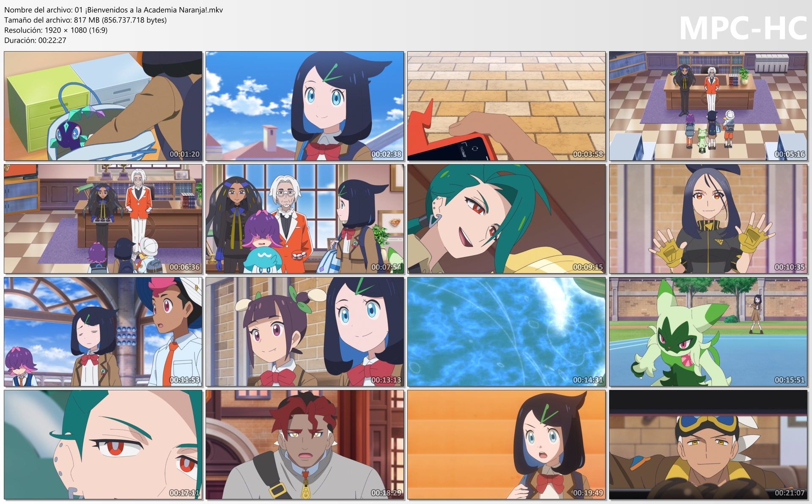Image resolution: width=812 pixels, height=504 pixels.
Task: Click the 'Resolución: 1920 × 1080' line
Action: [56, 30]
